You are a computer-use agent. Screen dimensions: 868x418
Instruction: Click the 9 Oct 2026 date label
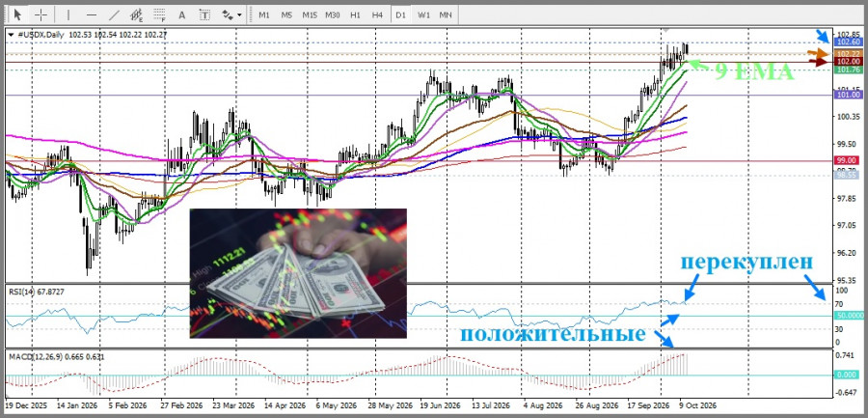699,405
